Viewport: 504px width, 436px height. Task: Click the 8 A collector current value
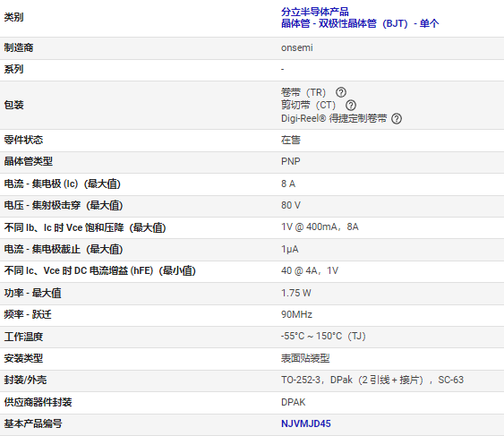tap(288, 184)
